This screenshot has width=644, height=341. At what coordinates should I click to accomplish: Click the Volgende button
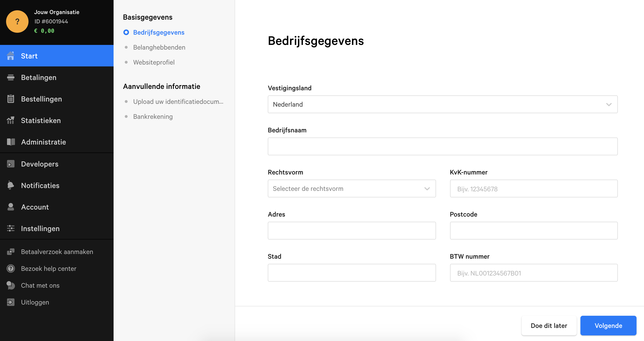(608, 326)
